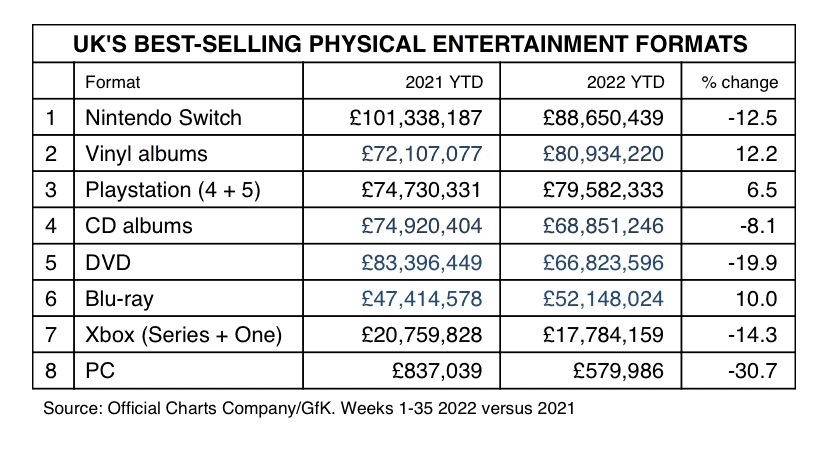This screenshot has width=828, height=468.
Task: Click the table title heading
Action: tap(410, 44)
